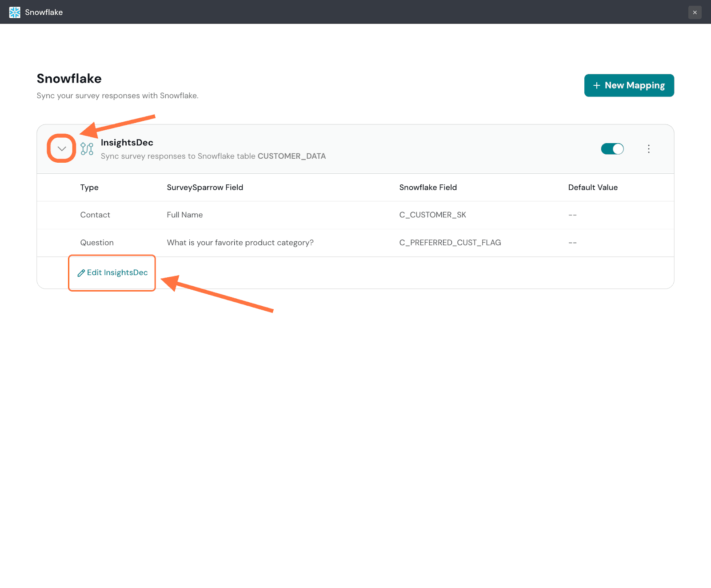711x588 pixels.
Task: Click the SurveySparrow Field column header
Action: [x=205, y=188]
